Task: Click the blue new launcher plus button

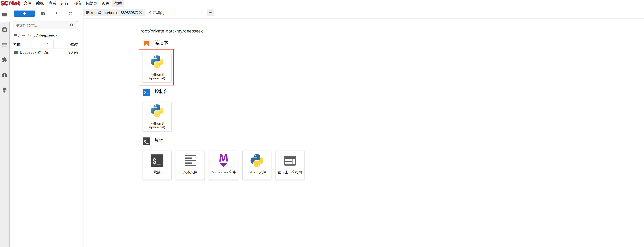Action: click(x=24, y=14)
